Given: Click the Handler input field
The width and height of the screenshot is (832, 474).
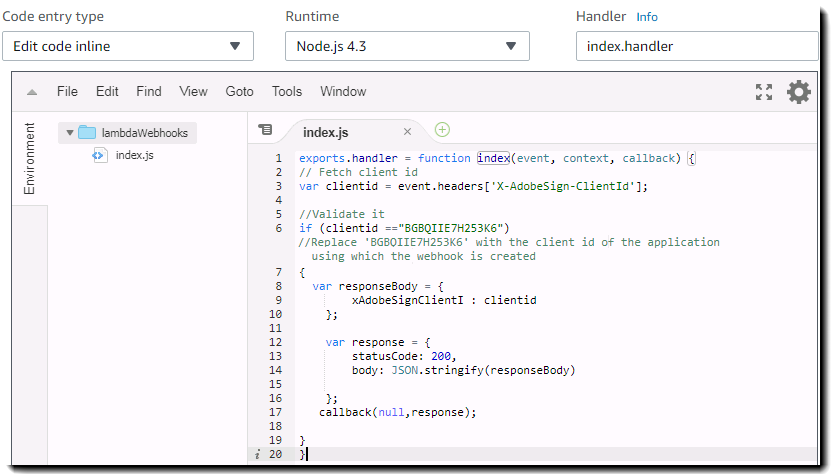Looking at the screenshot, I should click(697, 46).
